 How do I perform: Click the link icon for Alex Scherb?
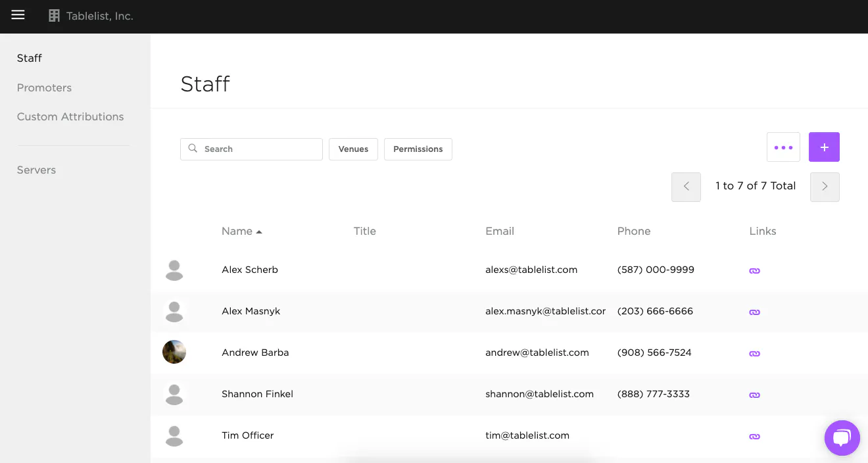[x=754, y=270]
